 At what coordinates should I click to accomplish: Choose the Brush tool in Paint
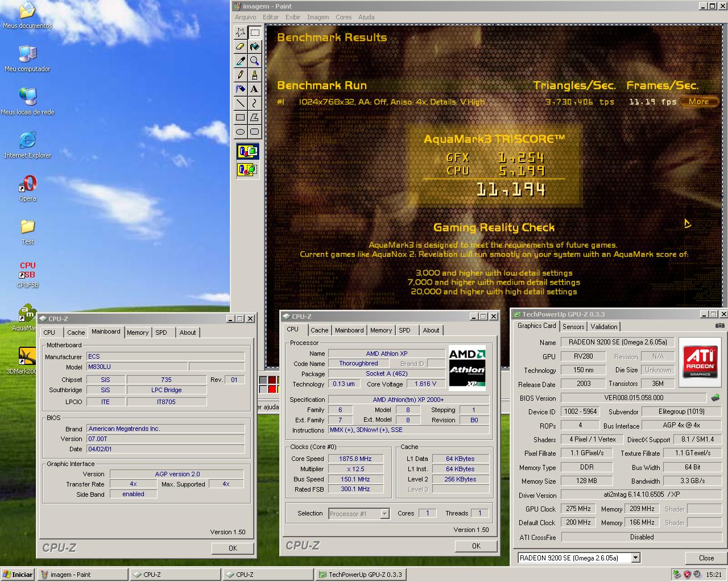(254, 75)
